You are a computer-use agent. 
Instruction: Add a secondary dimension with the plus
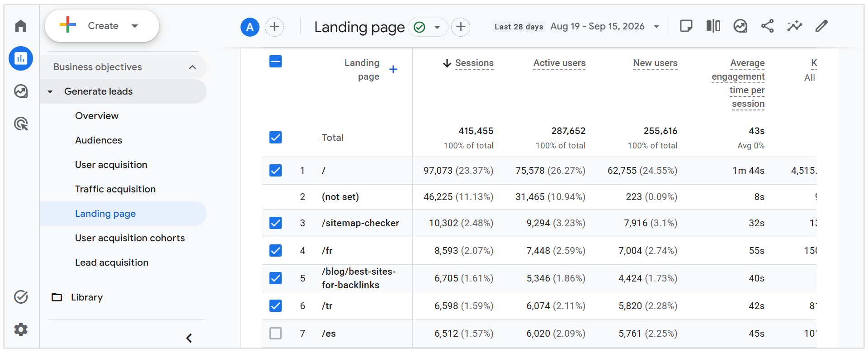pos(393,69)
